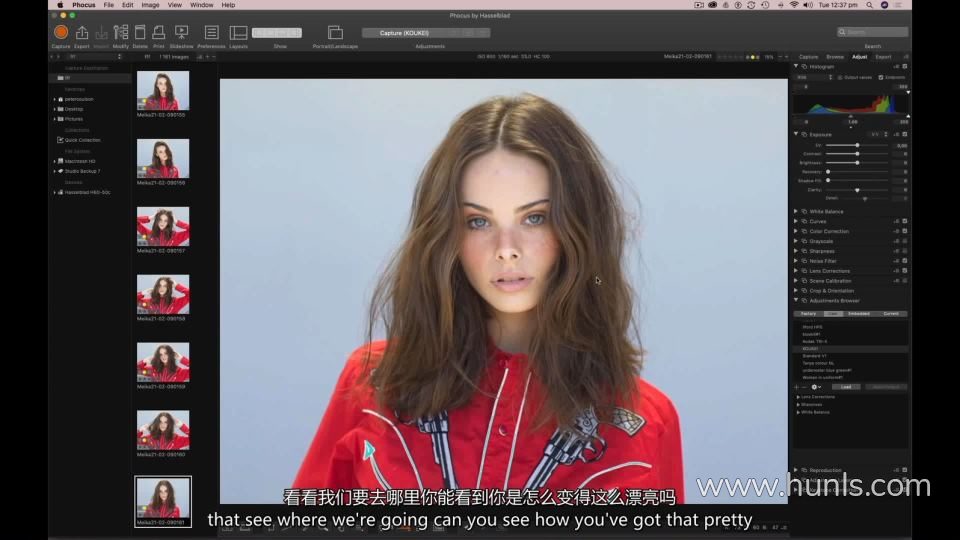This screenshot has width=960, height=540.
Task: Click the Search field in toolbar
Action: [872, 32]
